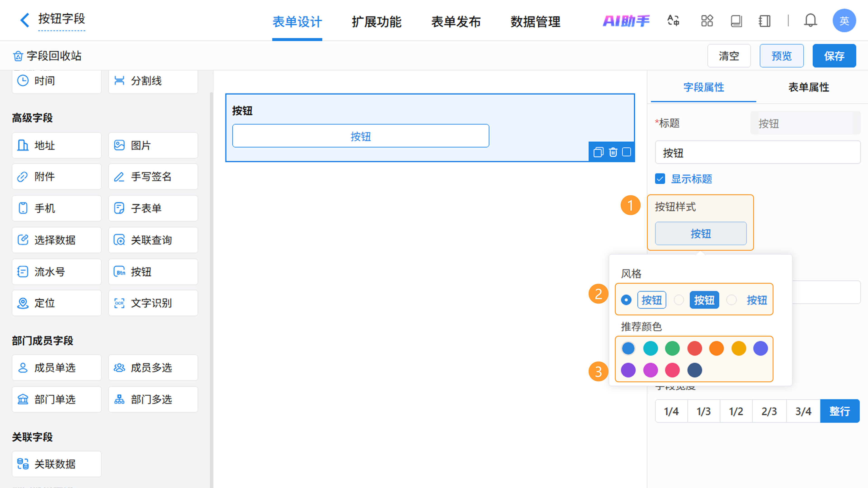This screenshot has height=488, width=868.
Task: Click the 预览 button
Action: tap(781, 56)
